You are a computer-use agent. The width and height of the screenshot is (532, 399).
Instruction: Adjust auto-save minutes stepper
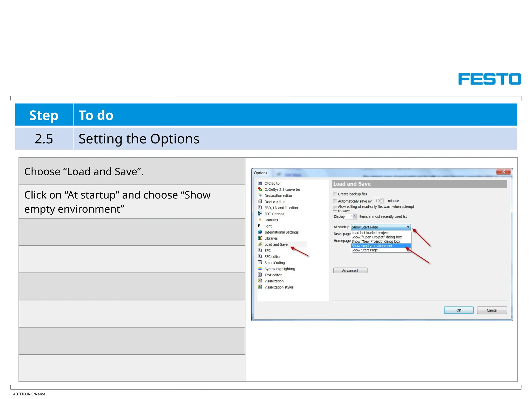pos(382,201)
